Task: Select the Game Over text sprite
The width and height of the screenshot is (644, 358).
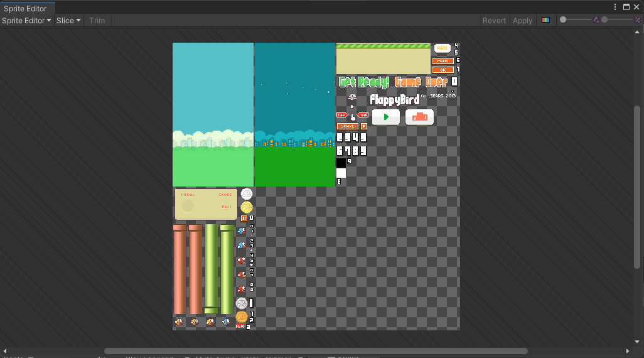Action: click(x=421, y=82)
